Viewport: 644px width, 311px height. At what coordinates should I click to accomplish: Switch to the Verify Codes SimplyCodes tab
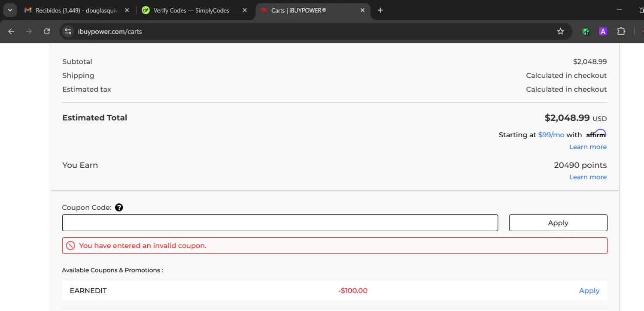point(194,10)
